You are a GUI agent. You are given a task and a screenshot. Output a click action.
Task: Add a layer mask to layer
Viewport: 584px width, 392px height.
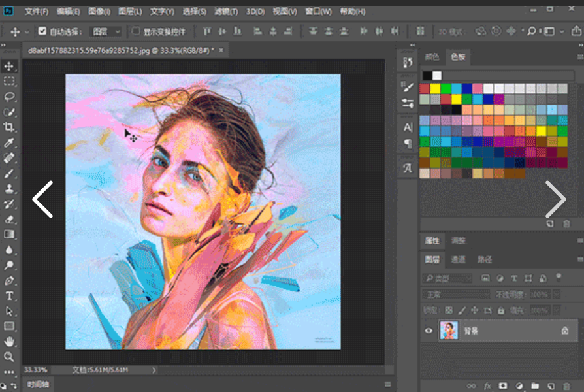point(503,385)
